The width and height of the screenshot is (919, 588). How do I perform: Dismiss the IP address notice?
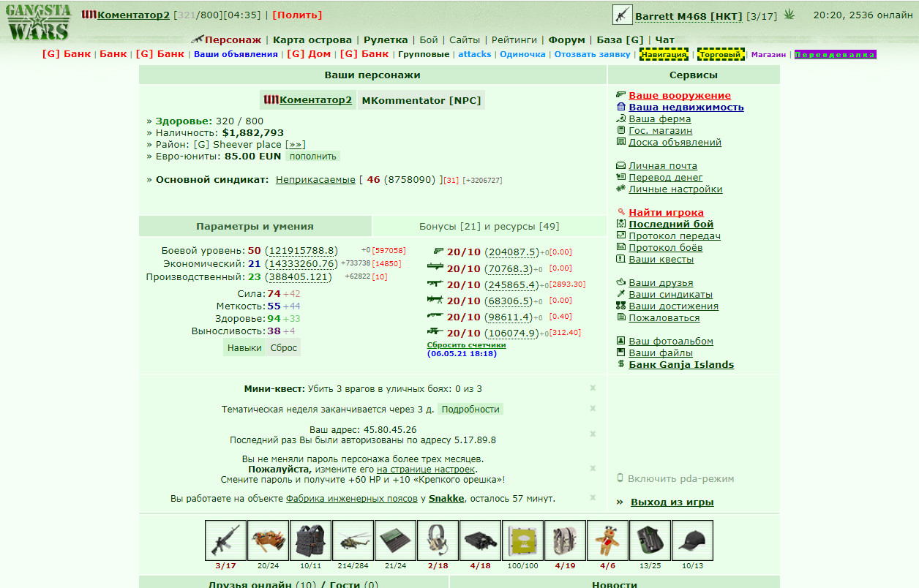(593, 434)
